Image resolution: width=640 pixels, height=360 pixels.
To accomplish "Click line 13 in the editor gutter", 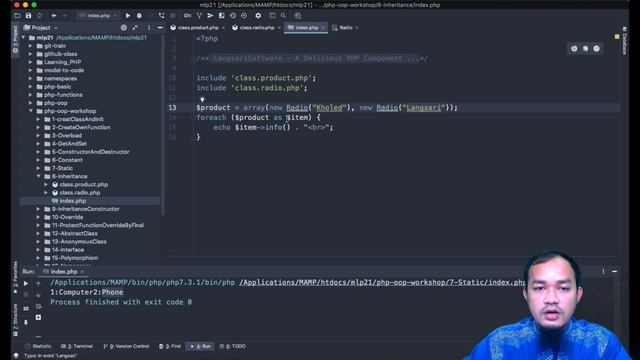I will [173, 108].
